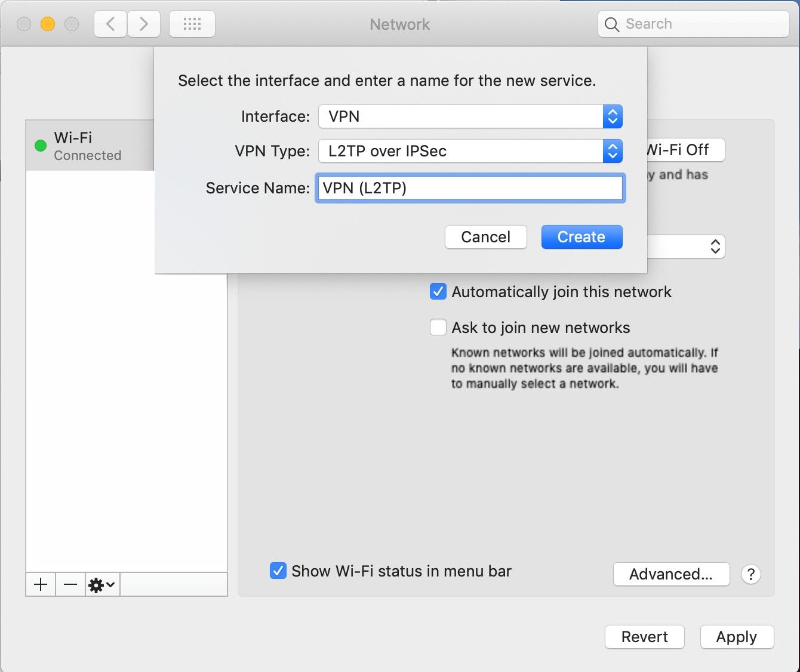Open the network name stepper dropdown
Screen dimensions: 800x672
tap(715, 246)
